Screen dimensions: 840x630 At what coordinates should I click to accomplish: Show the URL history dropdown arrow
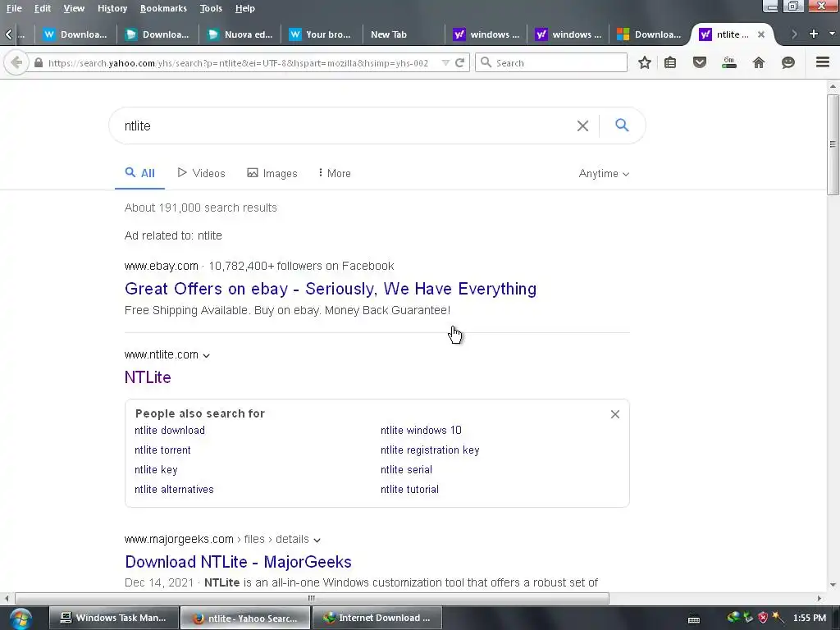(445, 62)
